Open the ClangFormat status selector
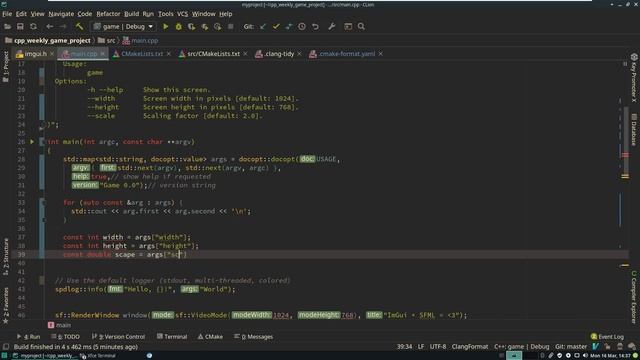This screenshot has height=360, width=640. [x=470, y=347]
